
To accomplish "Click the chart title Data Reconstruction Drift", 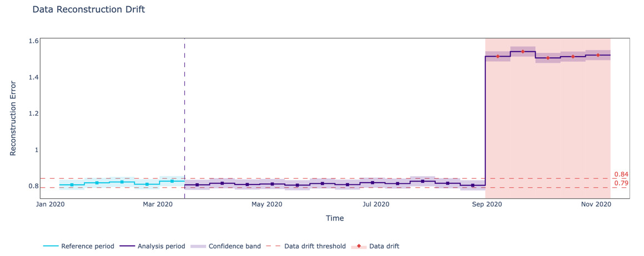I will pos(89,9).
